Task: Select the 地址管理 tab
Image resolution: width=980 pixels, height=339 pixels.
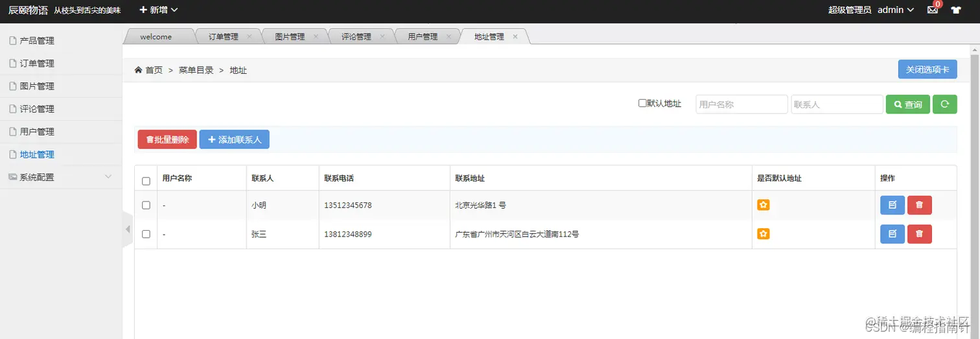Action: 489,37
